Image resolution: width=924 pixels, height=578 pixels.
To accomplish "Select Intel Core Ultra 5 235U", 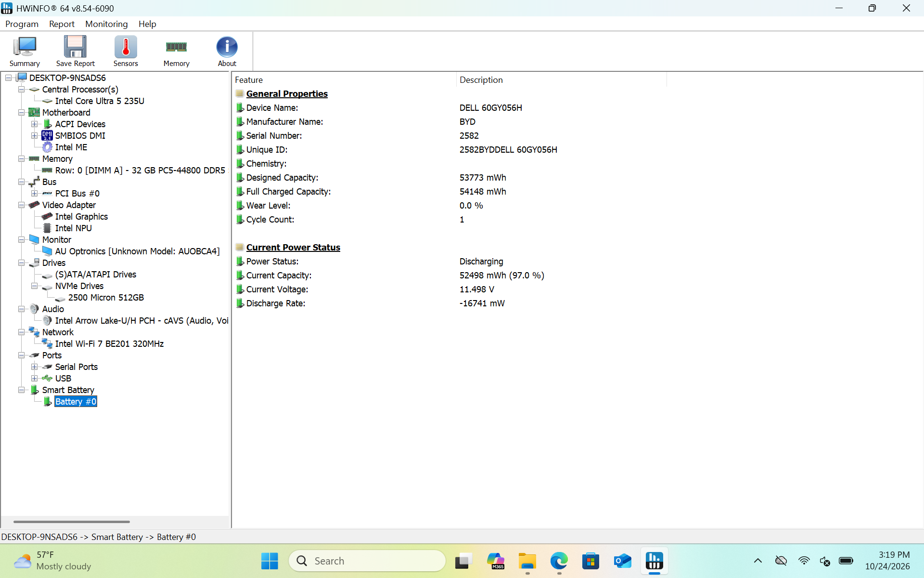I will (100, 101).
